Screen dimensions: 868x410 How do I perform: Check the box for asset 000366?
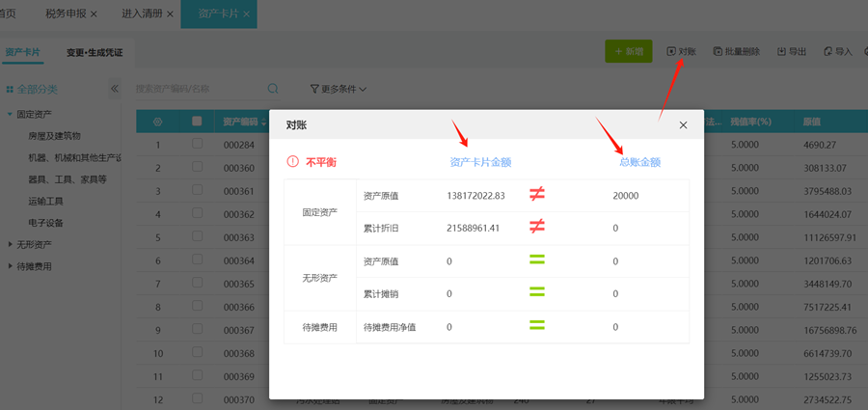(x=197, y=306)
